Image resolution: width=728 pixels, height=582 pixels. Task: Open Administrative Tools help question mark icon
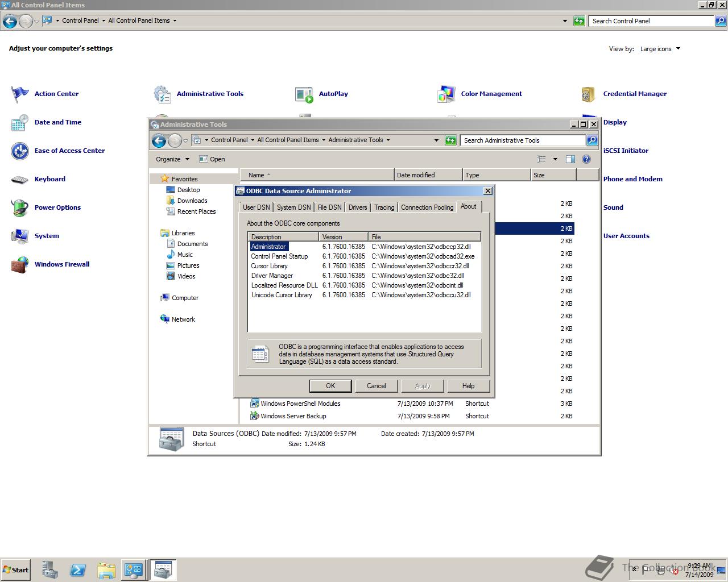(x=586, y=159)
